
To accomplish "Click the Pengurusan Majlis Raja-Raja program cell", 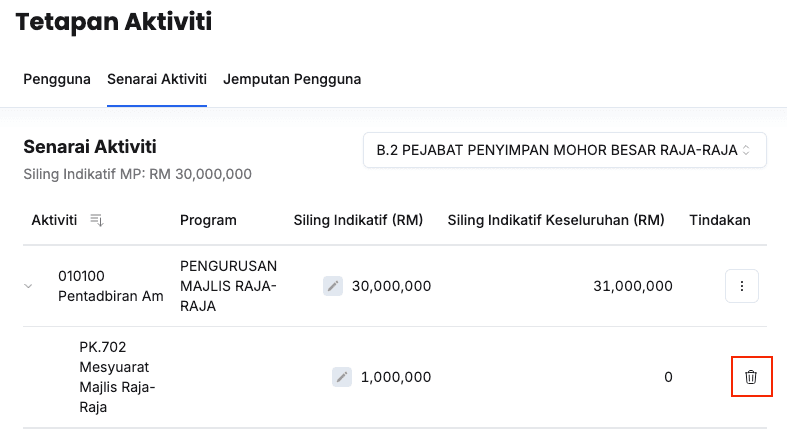I will [228, 286].
